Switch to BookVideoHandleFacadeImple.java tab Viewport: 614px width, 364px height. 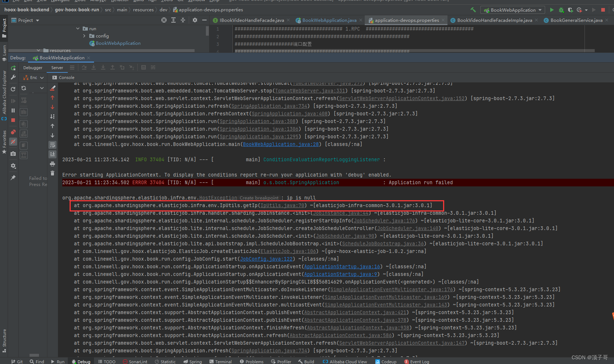pos(494,20)
